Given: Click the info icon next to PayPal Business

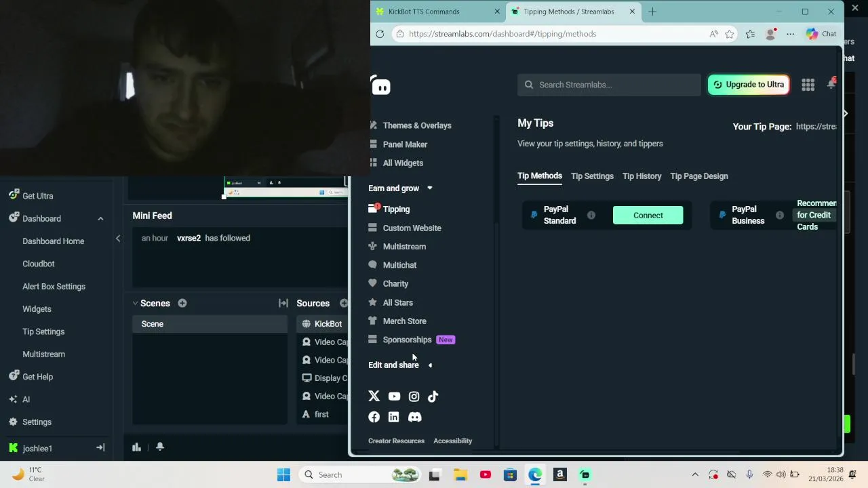Looking at the screenshot, I should (780, 216).
